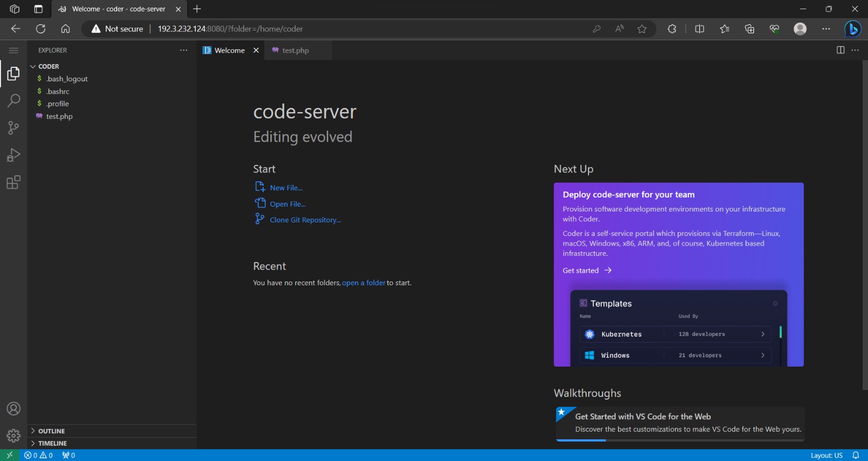This screenshot has width=868, height=461.
Task: Open the Explorer view in activity bar
Action: tap(14, 73)
